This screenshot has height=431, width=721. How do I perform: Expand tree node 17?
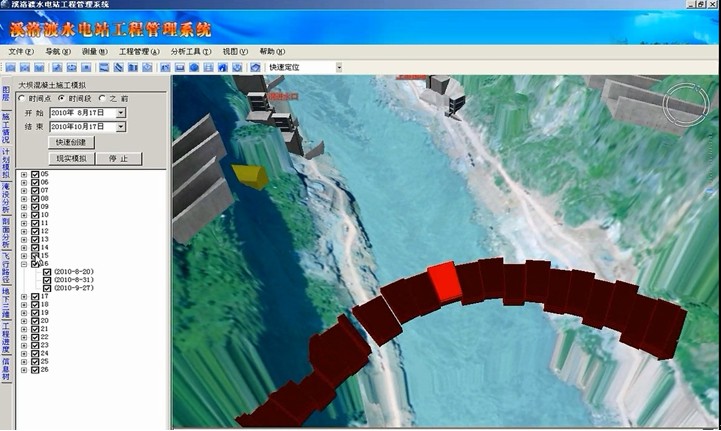coord(24,297)
